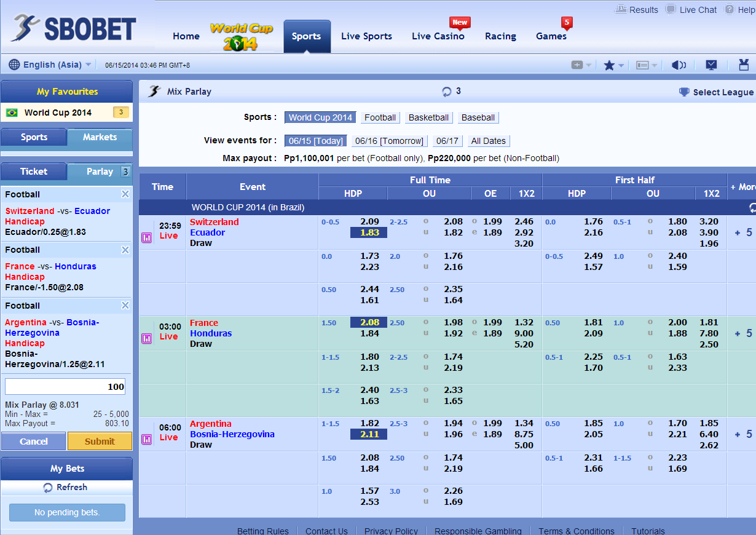Expand the + More column header
This screenshot has width=756, height=535.
click(742, 186)
